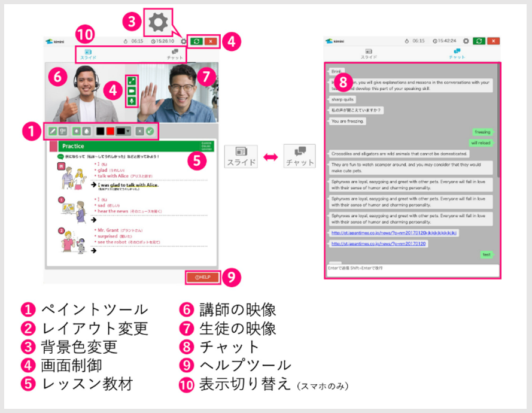Open the shorter japantimes link ending 20170120
Screen dimensions: 532x413
point(378,244)
